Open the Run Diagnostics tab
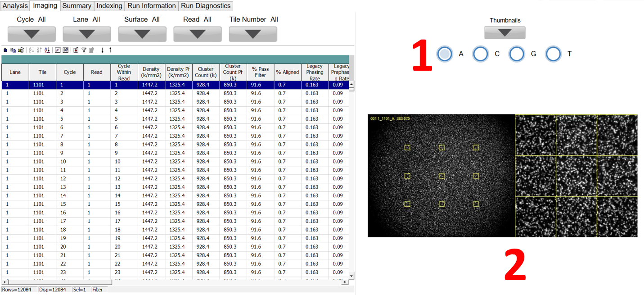Viewport: 644px width, 295px height. click(x=206, y=6)
